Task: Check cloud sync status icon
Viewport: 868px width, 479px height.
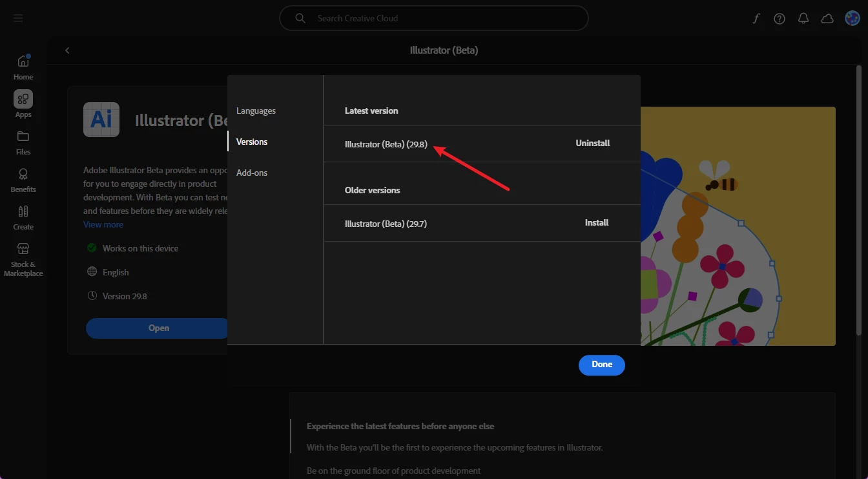Action: (x=827, y=19)
